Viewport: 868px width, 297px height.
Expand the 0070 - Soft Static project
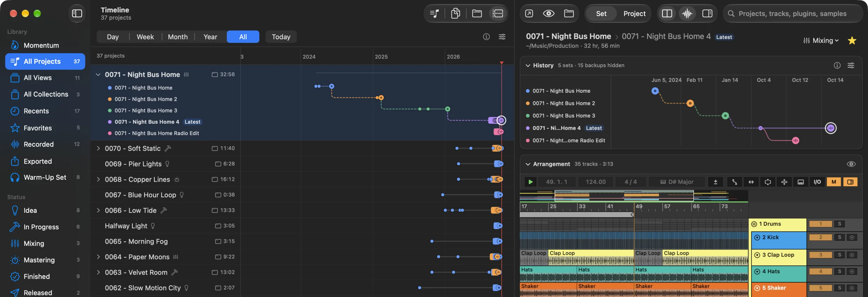[x=98, y=148]
